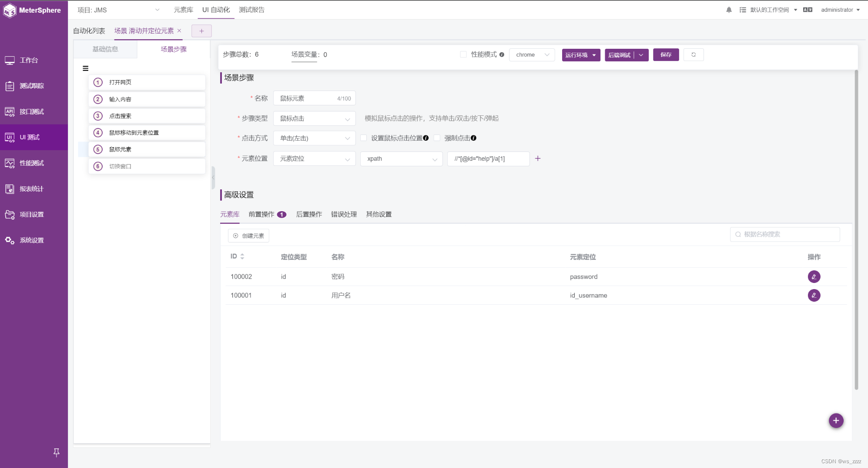Screen dimensions: 868x468
Task: Click the hamburger menu icon above step list
Action: point(85,68)
